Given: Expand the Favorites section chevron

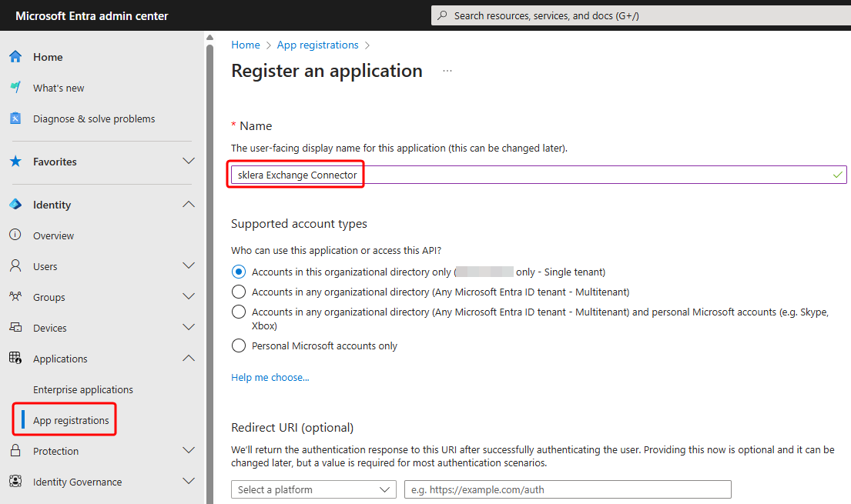Looking at the screenshot, I should click(189, 161).
